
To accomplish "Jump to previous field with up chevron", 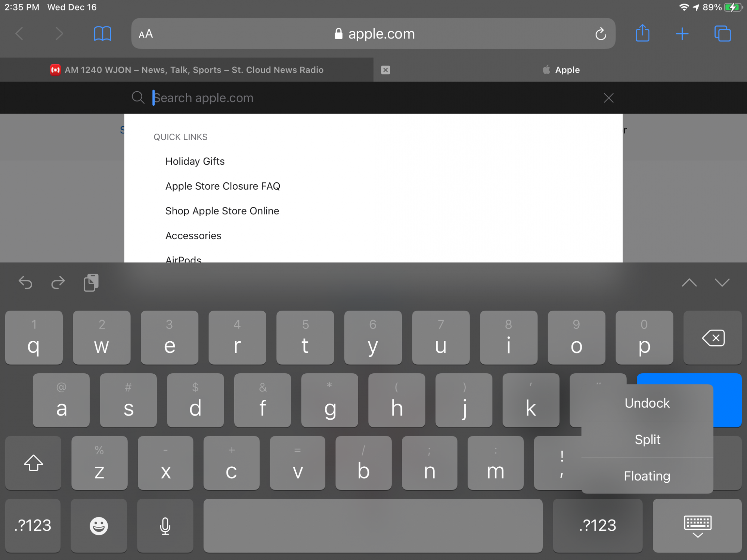I will point(689,283).
